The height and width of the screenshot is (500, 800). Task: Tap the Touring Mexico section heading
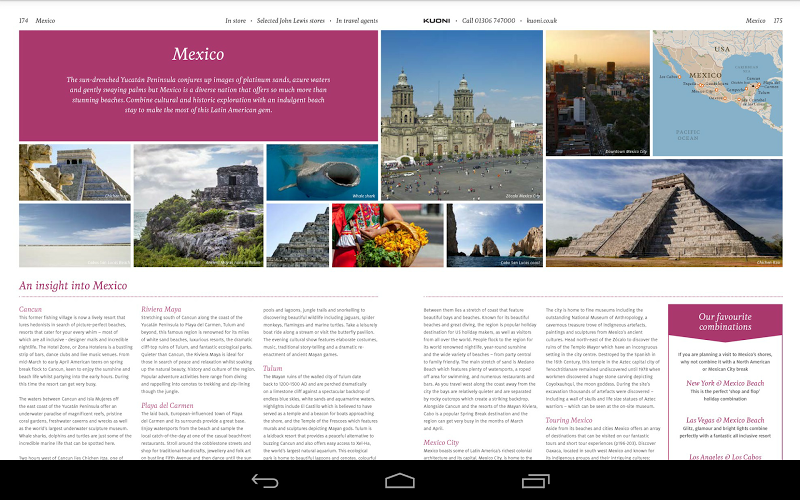[x=569, y=420]
